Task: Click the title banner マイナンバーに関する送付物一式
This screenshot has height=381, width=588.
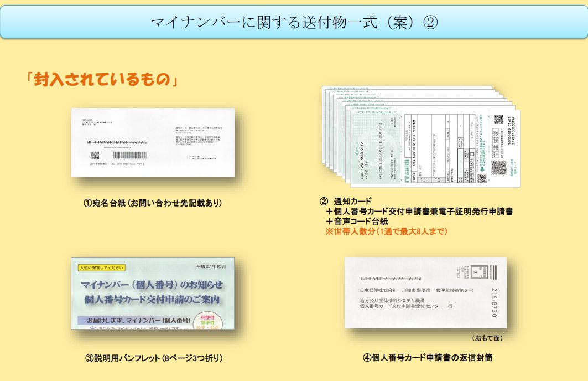Action: click(294, 22)
